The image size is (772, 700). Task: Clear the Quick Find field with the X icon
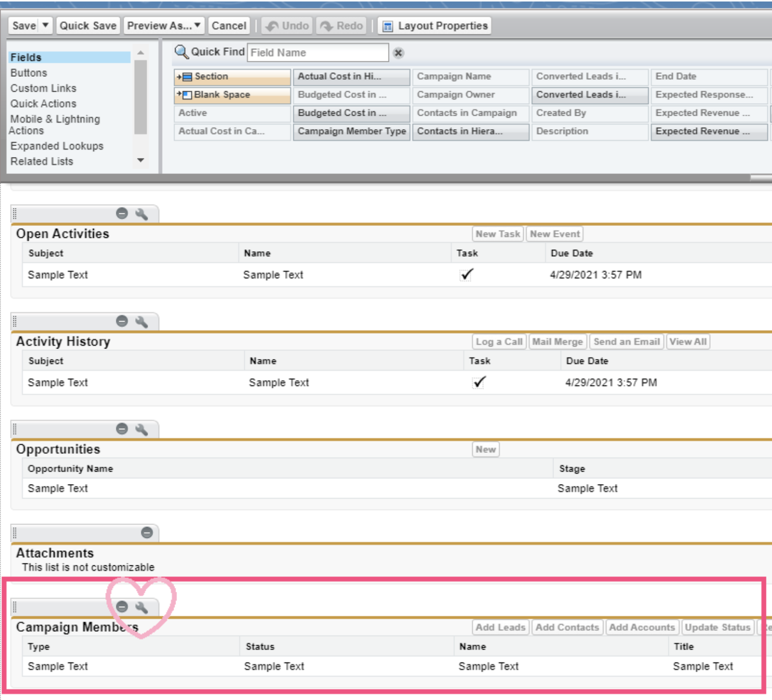click(x=398, y=53)
